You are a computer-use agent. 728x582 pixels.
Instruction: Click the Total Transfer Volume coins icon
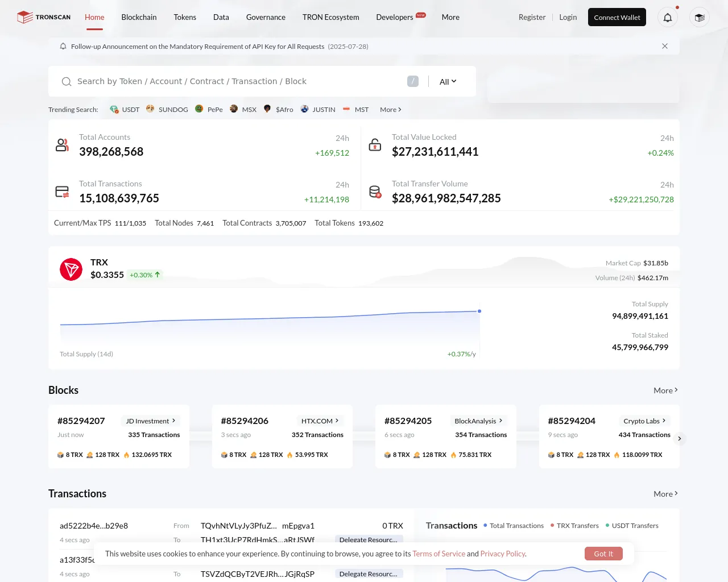(375, 192)
